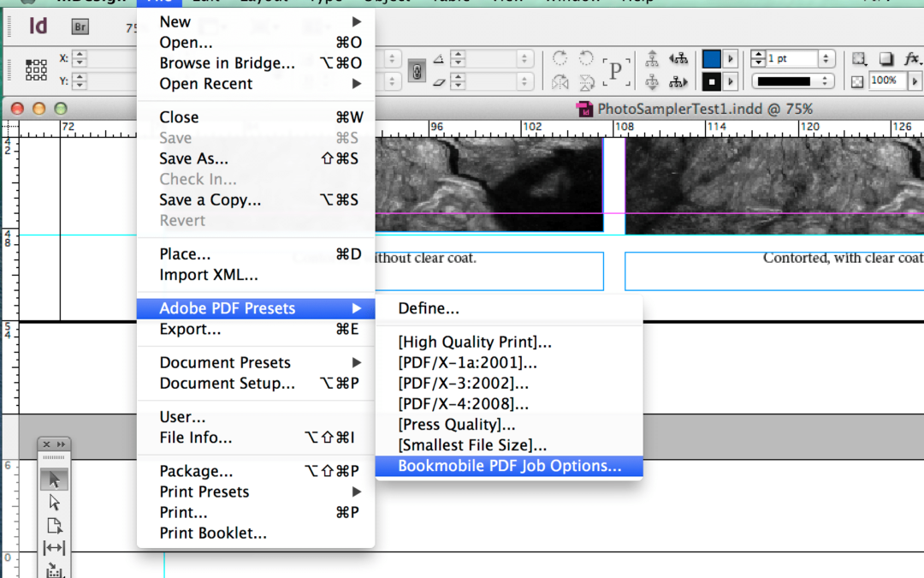This screenshot has width=924, height=578.
Task: Click the InDesign Id application logo
Action: pos(38,26)
